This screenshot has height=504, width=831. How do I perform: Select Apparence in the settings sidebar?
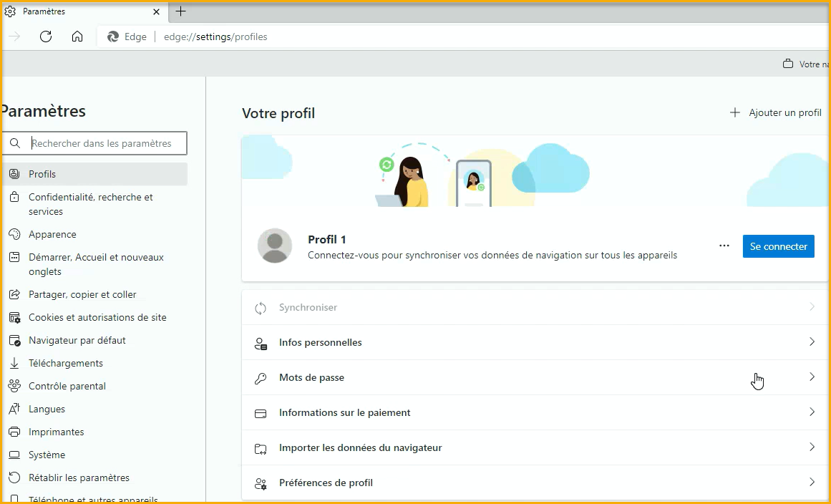(x=52, y=234)
